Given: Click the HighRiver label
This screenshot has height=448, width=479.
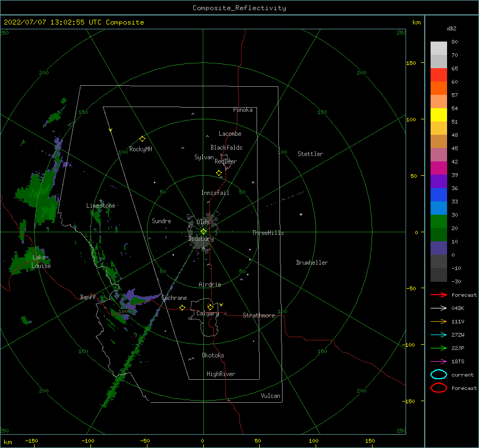Looking at the screenshot, I should pyautogui.click(x=221, y=374).
